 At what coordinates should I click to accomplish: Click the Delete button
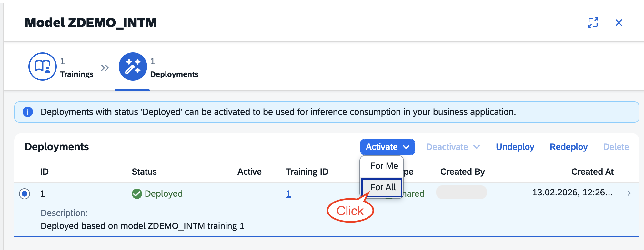click(x=616, y=147)
